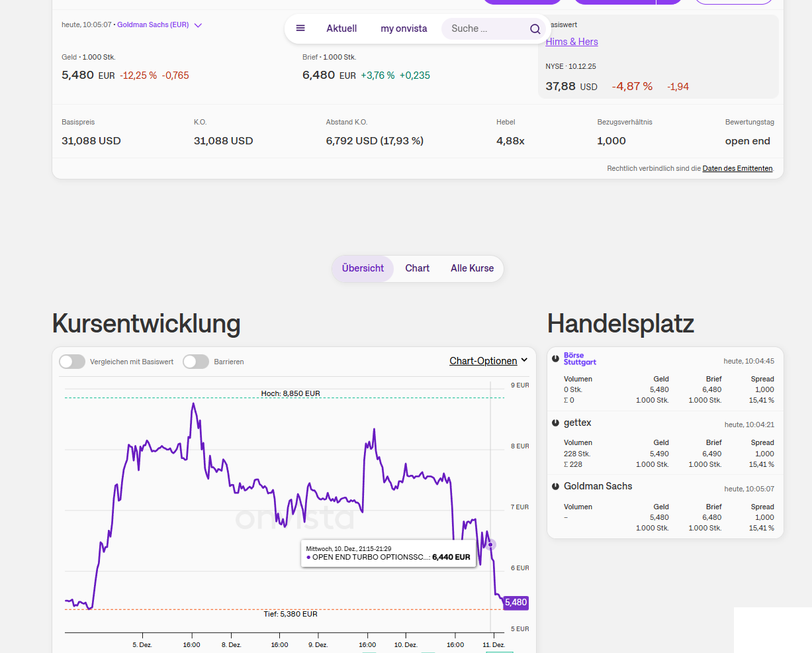Select the gettex trading venue row
812x653 pixels.
tap(666, 443)
